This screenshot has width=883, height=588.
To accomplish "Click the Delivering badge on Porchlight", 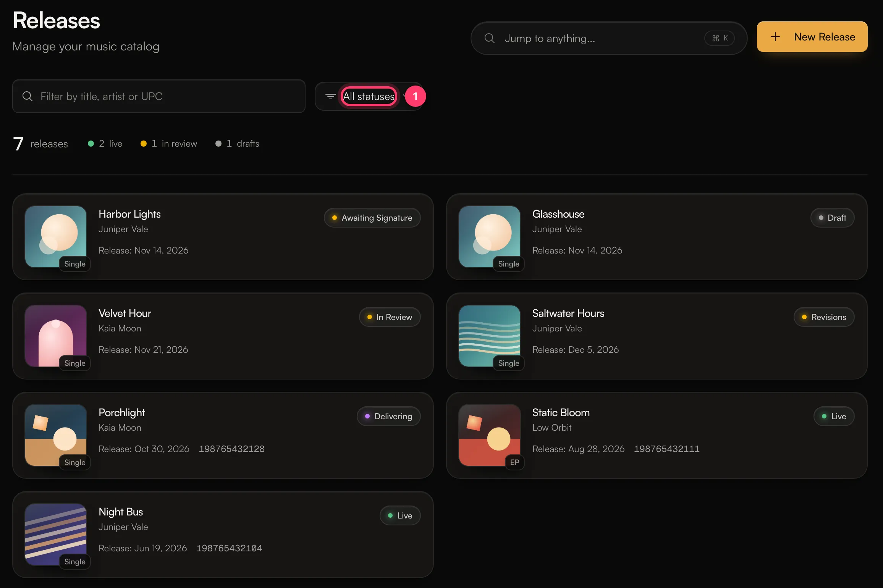I will tap(389, 416).
